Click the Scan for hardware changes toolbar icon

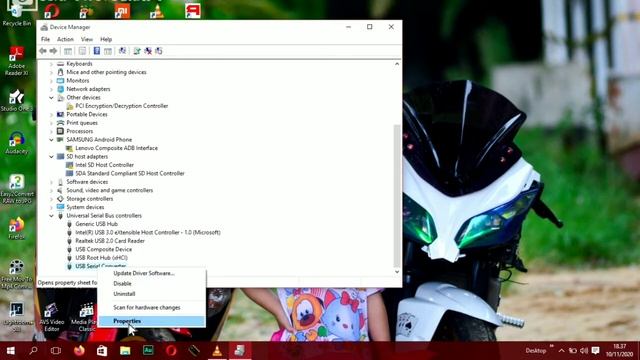click(122, 51)
